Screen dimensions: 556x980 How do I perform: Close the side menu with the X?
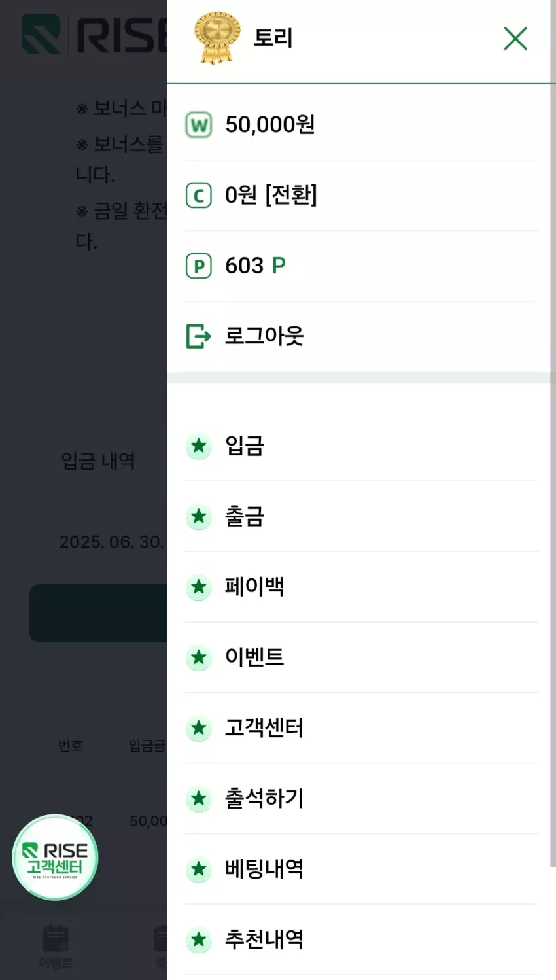515,39
